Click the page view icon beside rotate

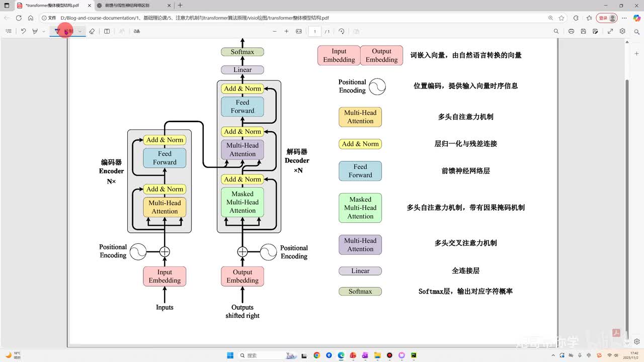(356, 31)
